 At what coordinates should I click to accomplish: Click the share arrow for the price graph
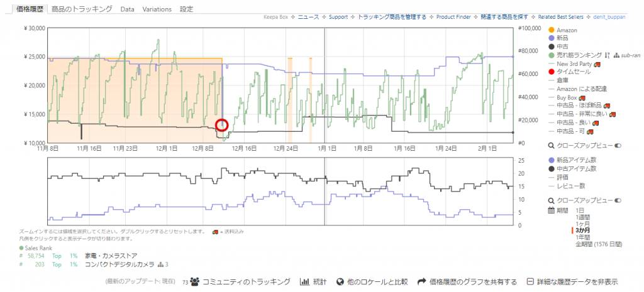422,282
